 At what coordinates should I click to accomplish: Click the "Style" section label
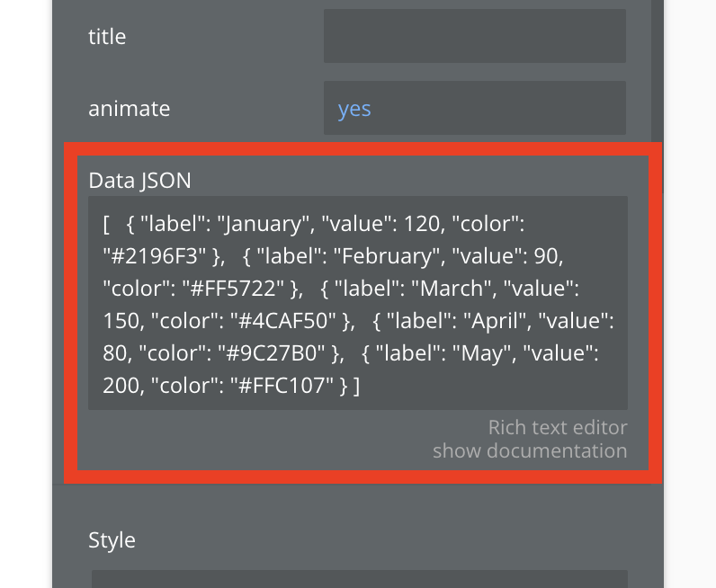(x=112, y=540)
